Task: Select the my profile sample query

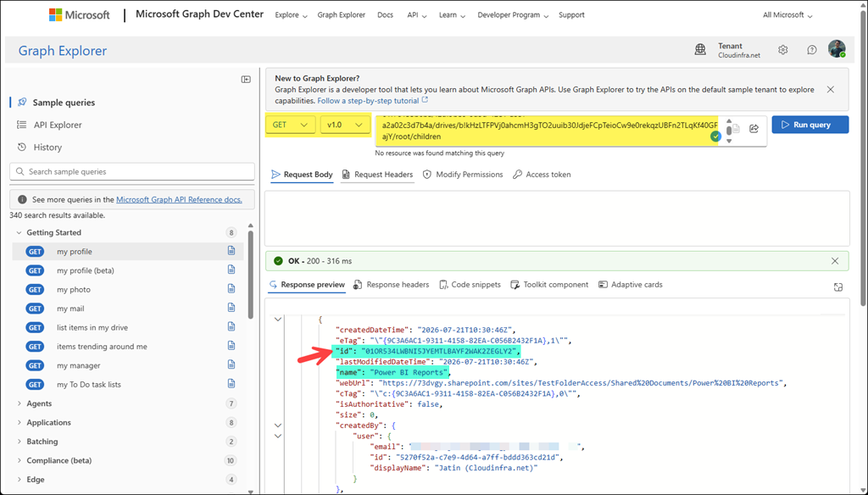Action: pyautogui.click(x=128, y=252)
